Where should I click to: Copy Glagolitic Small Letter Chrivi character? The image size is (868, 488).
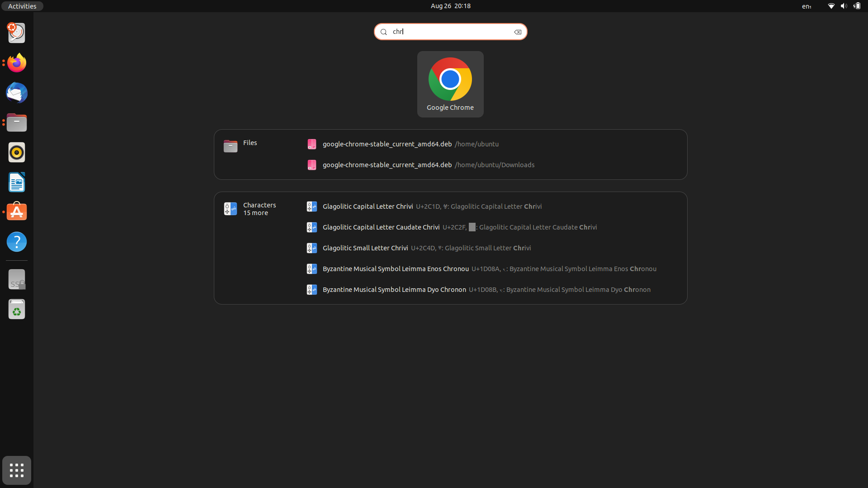(492, 248)
